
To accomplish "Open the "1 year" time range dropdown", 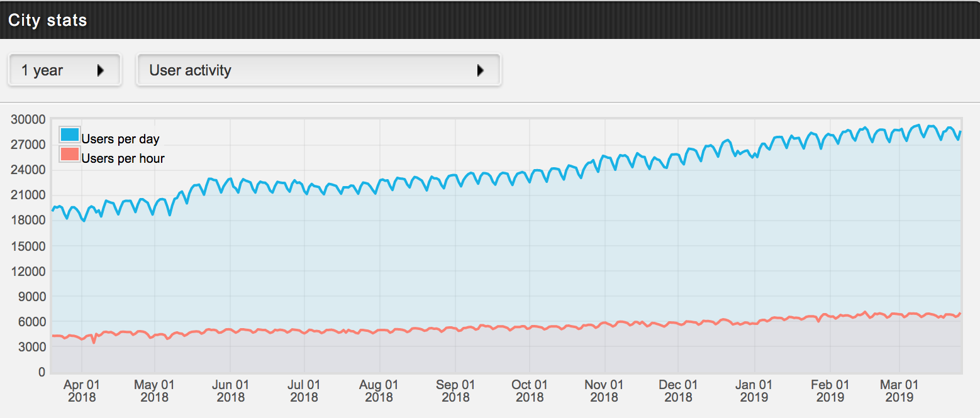I will coord(64,70).
